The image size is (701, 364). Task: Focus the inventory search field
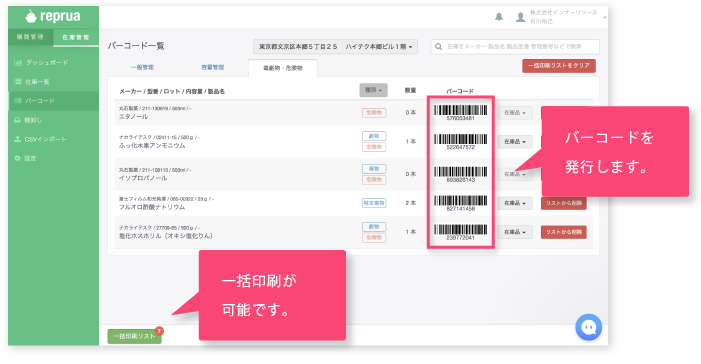(x=515, y=47)
